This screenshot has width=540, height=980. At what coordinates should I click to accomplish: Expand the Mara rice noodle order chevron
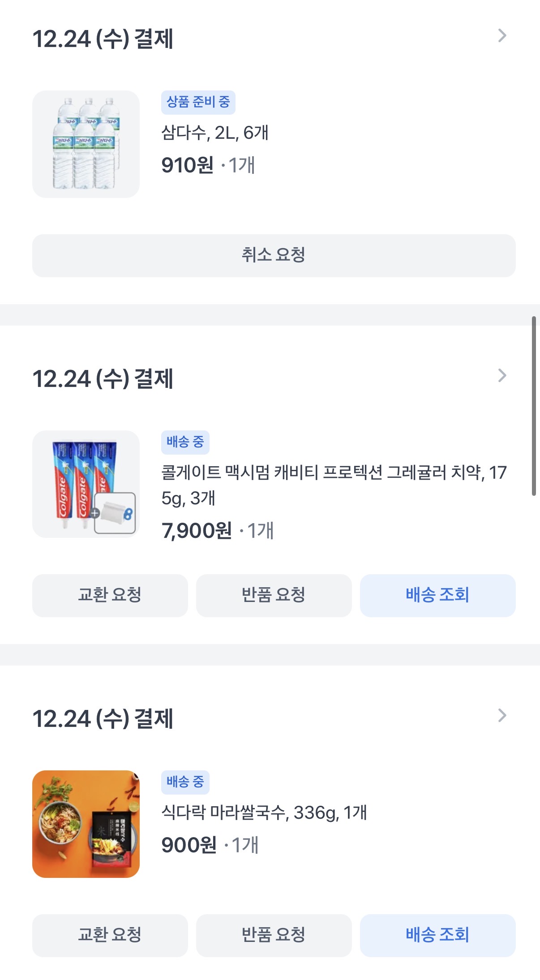click(x=502, y=716)
